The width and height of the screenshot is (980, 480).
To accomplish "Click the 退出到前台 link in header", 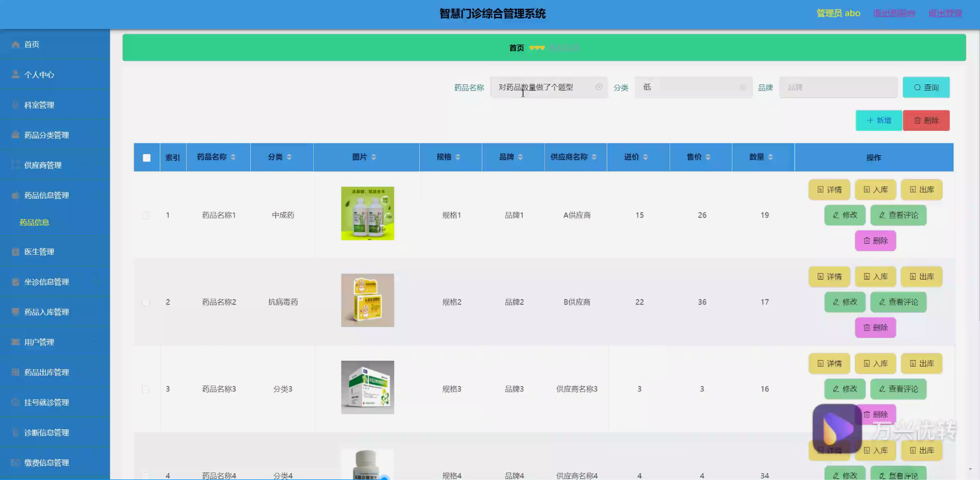I will tap(894, 13).
